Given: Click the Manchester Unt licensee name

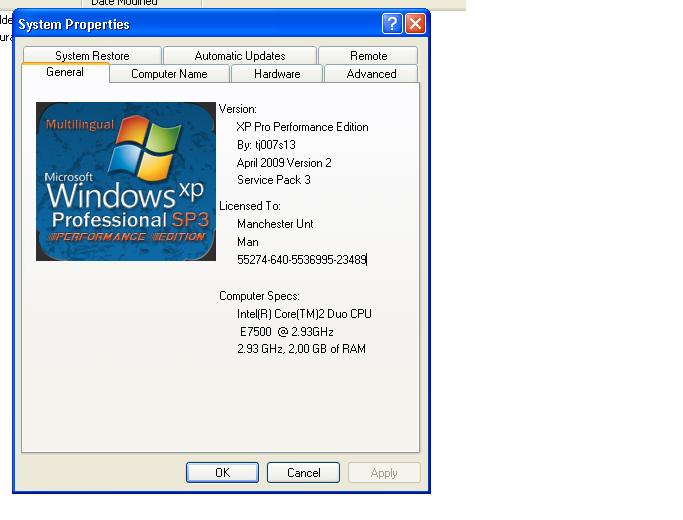Looking at the screenshot, I should pos(275,224).
